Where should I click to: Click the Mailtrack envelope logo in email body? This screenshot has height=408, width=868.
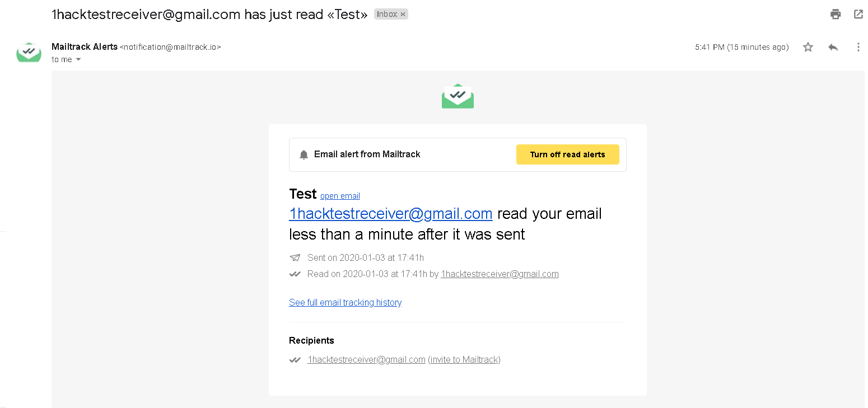pyautogui.click(x=458, y=96)
